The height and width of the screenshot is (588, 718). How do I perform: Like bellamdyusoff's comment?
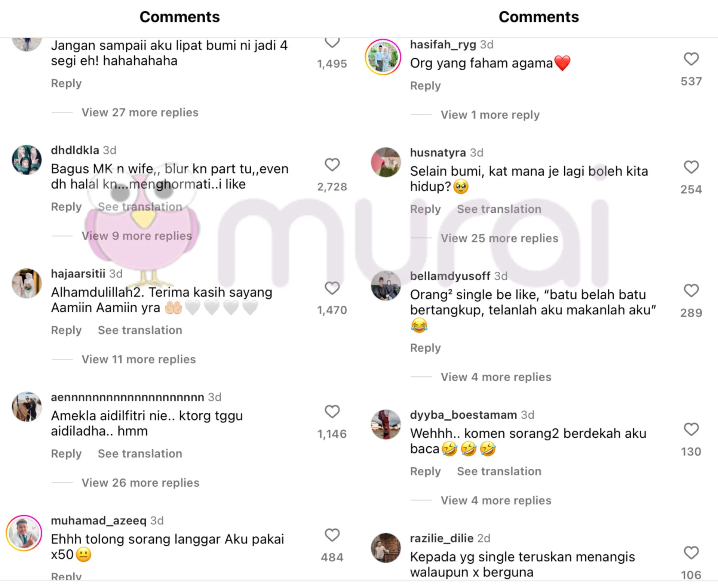click(691, 290)
